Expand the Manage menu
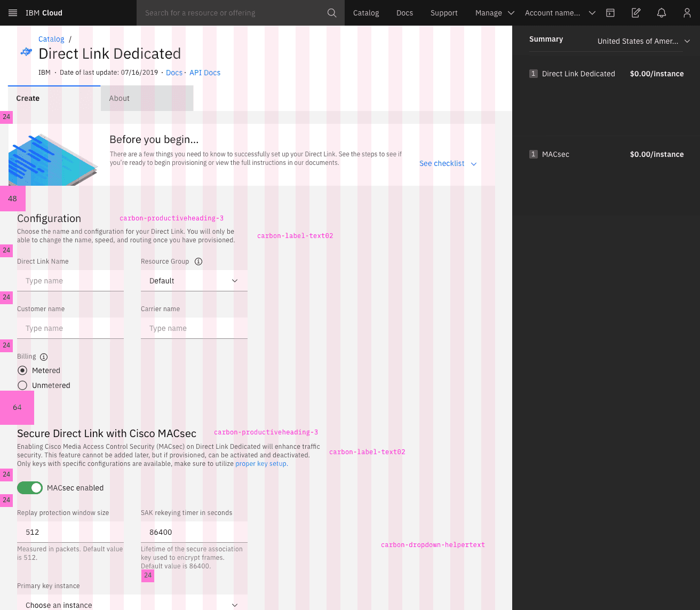 point(495,13)
